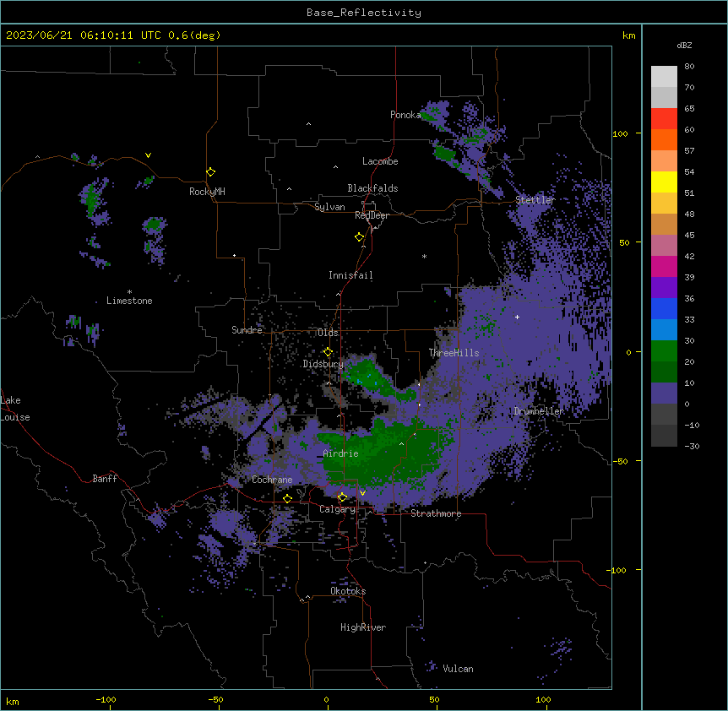The width and height of the screenshot is (728, 711).
Task: Click the dBZ legend heading
Action: coord(684,46)
